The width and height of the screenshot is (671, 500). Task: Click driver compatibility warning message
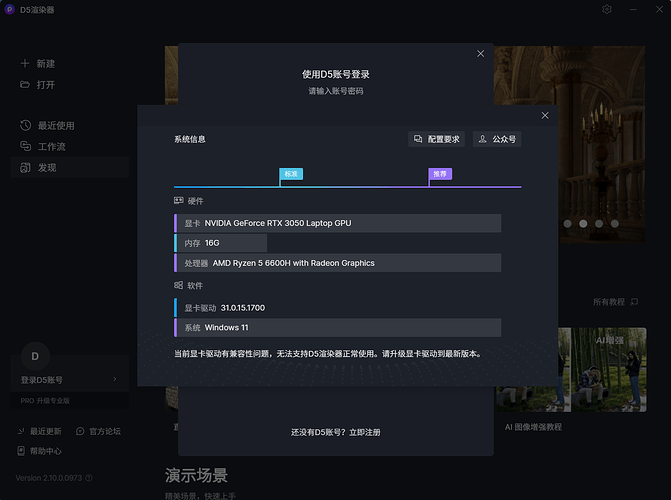tap(328, 354)
